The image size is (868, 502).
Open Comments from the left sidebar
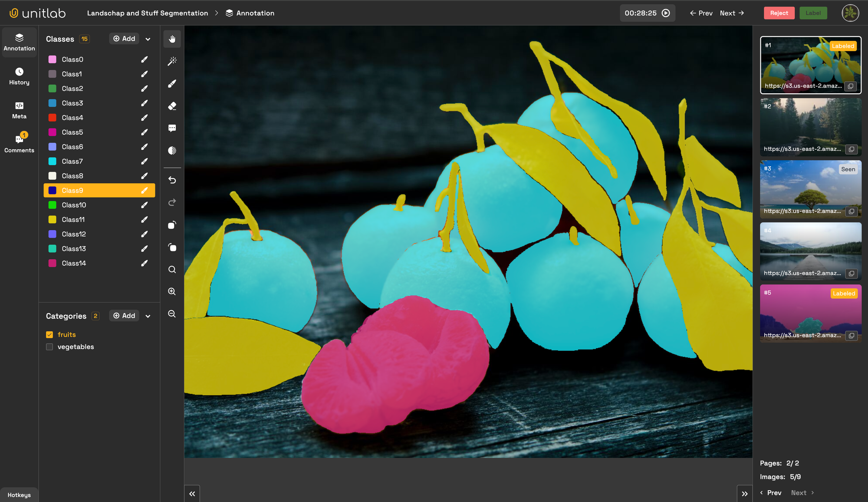pos(19,144)
